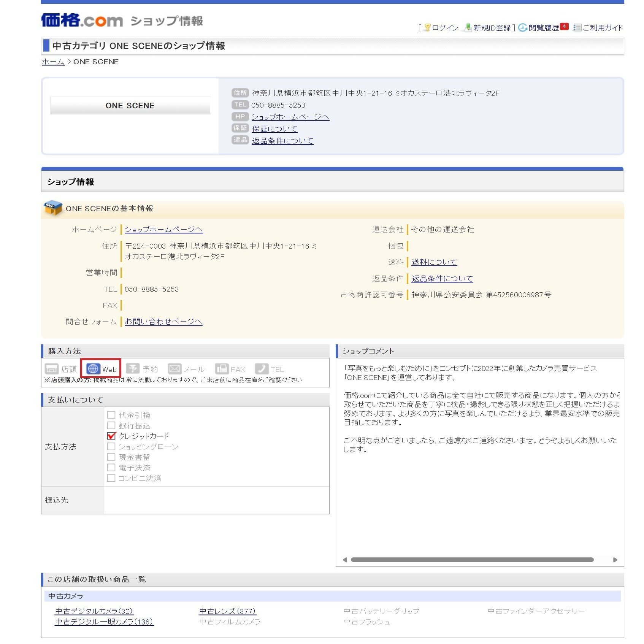Click the 中古バッテリーグリップ text
The height and width of the screenshot is (644, 644).
pos(381,611)
